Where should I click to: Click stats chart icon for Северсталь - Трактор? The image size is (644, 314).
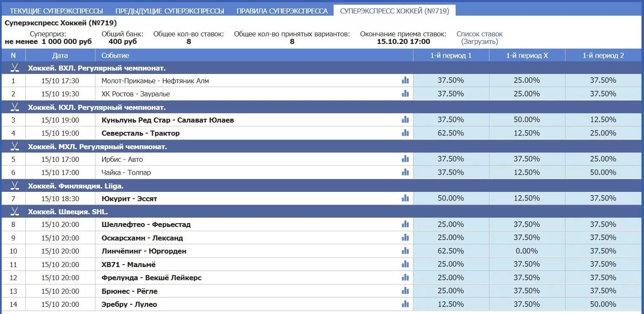[x=405, y=133]
